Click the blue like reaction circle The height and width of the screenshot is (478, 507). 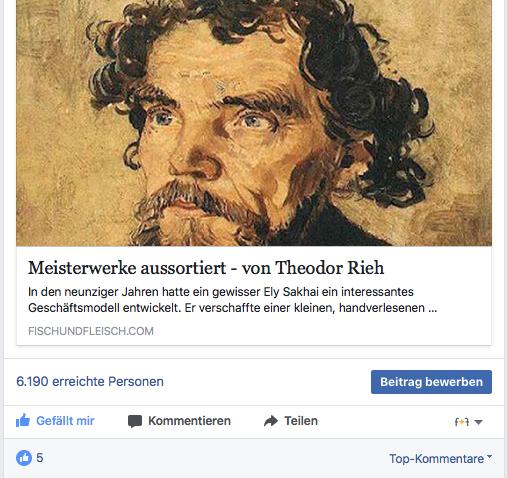[24, 458]
